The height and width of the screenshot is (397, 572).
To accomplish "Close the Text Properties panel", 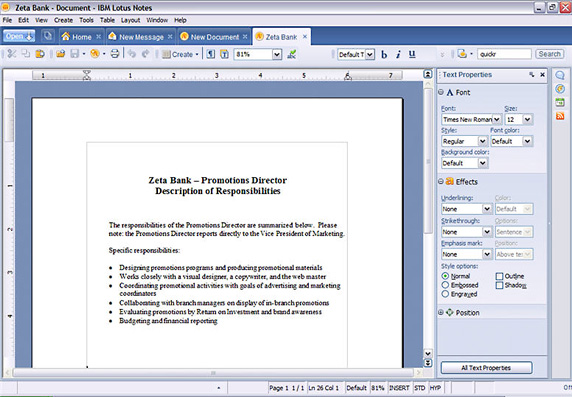I will tap(542, 74).
